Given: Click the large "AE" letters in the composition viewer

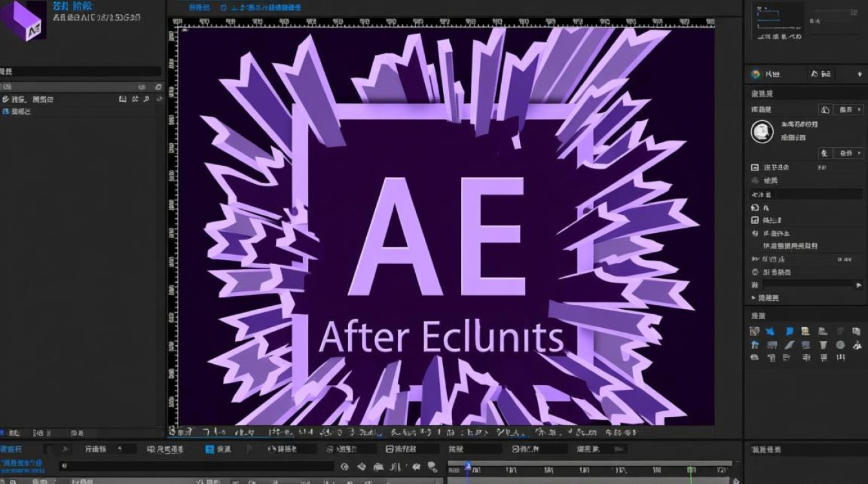Looking at the screenshot, I should pos(437,236).
